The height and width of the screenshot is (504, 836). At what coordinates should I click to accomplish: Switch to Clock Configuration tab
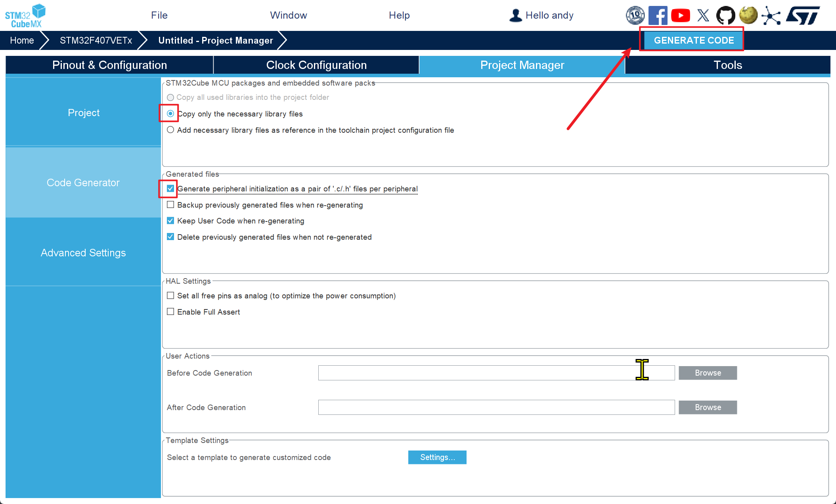point(316,65)
